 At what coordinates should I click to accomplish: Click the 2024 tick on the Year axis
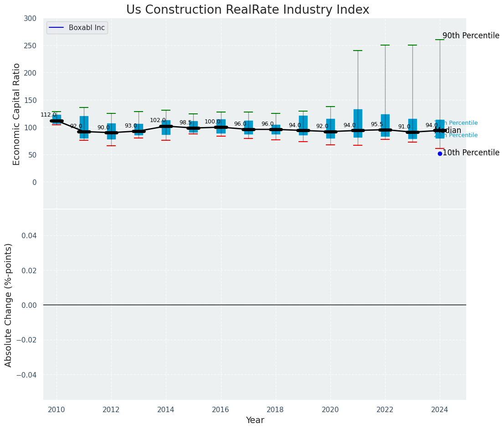point(440,409)
